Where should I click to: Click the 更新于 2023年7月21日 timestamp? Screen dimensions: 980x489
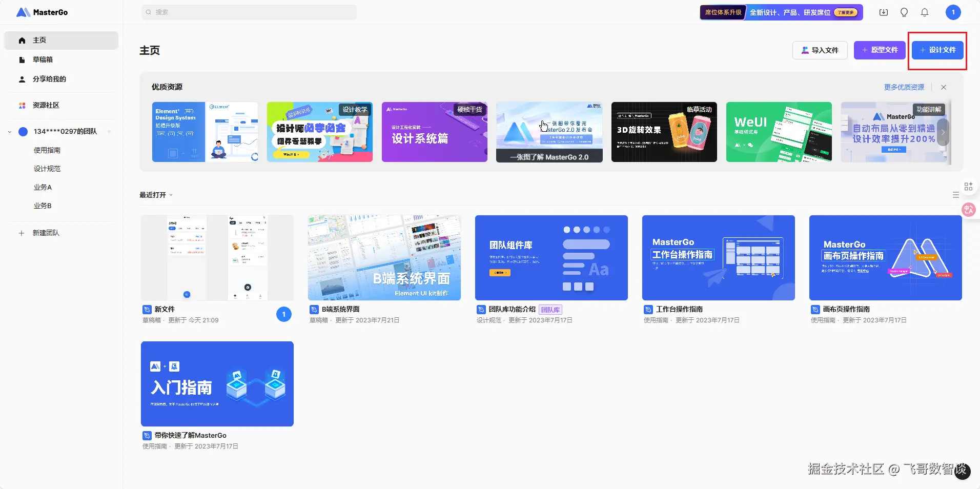367,320
